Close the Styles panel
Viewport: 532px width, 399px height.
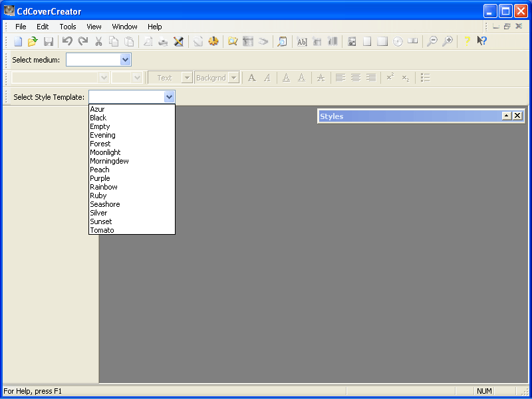tap(517, 116)
